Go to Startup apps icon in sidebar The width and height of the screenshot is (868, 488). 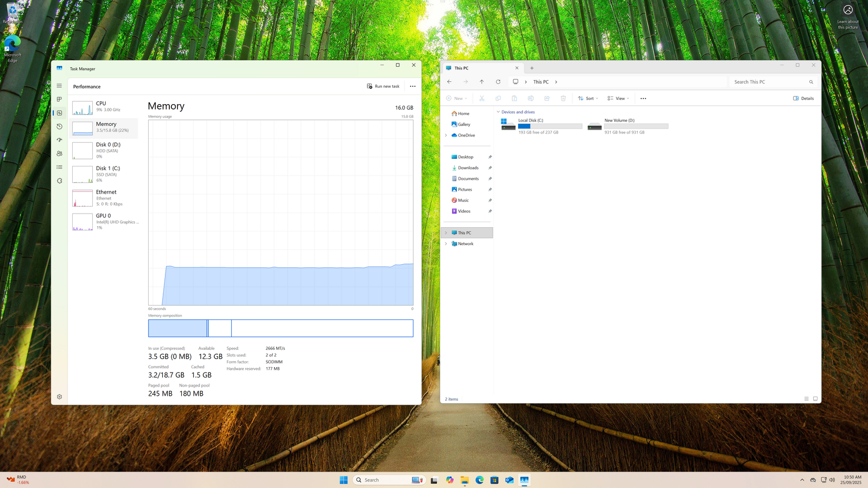59,140
